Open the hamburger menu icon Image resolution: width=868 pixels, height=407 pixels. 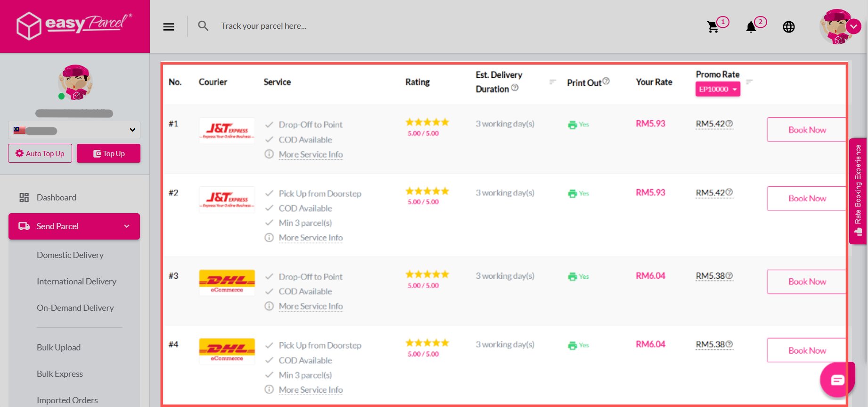(x=169, y=27)
